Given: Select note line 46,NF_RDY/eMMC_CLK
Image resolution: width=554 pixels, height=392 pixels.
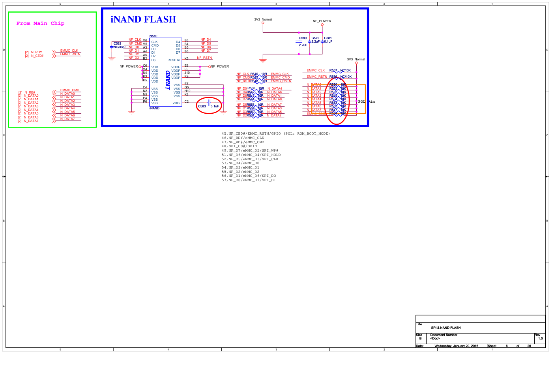Looking at the screenshot, I should coord(243,138).
